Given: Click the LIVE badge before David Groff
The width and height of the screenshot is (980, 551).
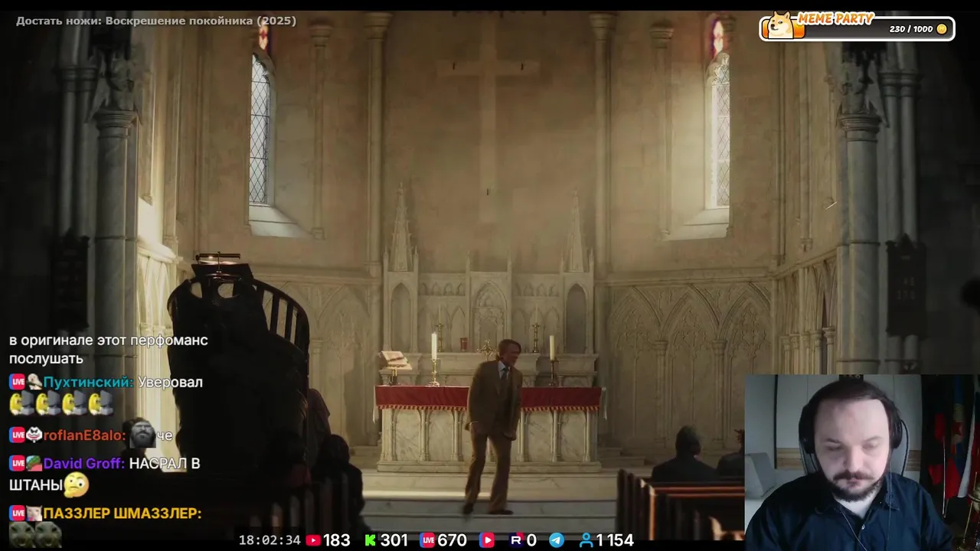Looking at the screenshot, I should click(17, 463).
